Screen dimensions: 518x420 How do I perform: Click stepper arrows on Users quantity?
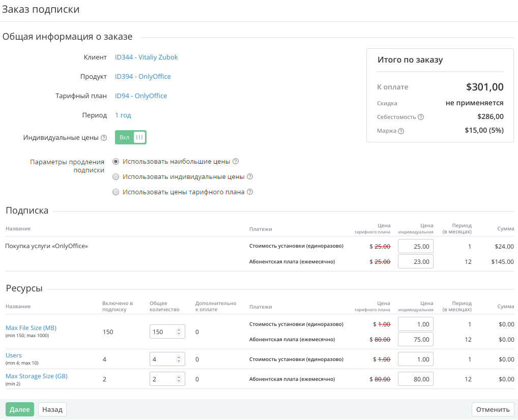click(179, 359)
